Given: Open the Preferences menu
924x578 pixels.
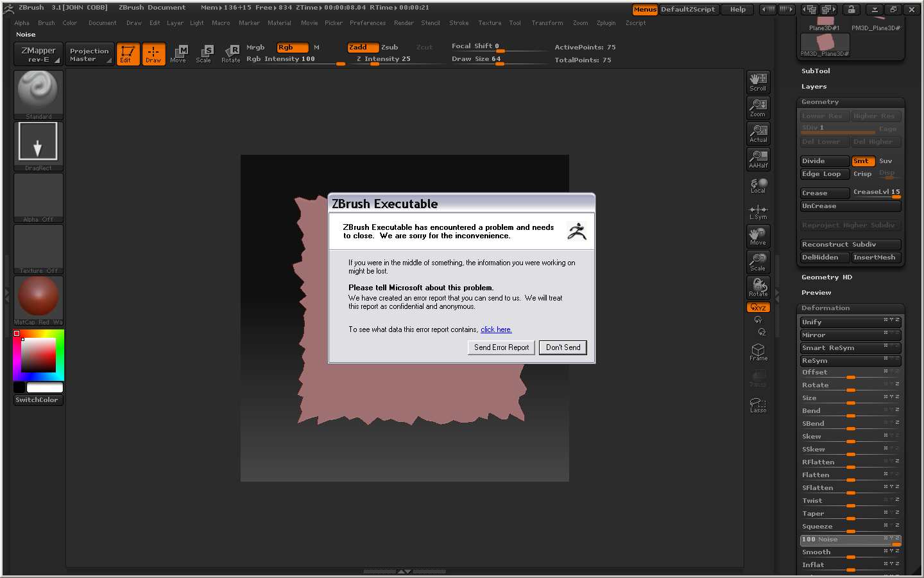Looking at the screenshot, I should click(368, 23).
